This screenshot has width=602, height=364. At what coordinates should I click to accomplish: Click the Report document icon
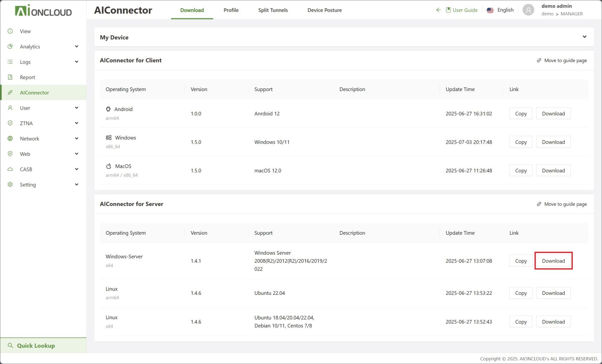(10, 77)
